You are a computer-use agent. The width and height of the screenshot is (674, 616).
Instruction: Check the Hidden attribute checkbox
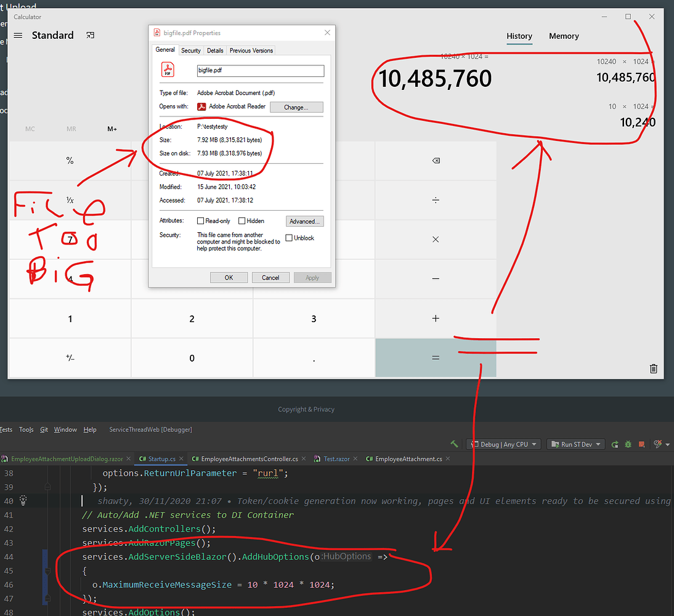[x=243, y=221]
